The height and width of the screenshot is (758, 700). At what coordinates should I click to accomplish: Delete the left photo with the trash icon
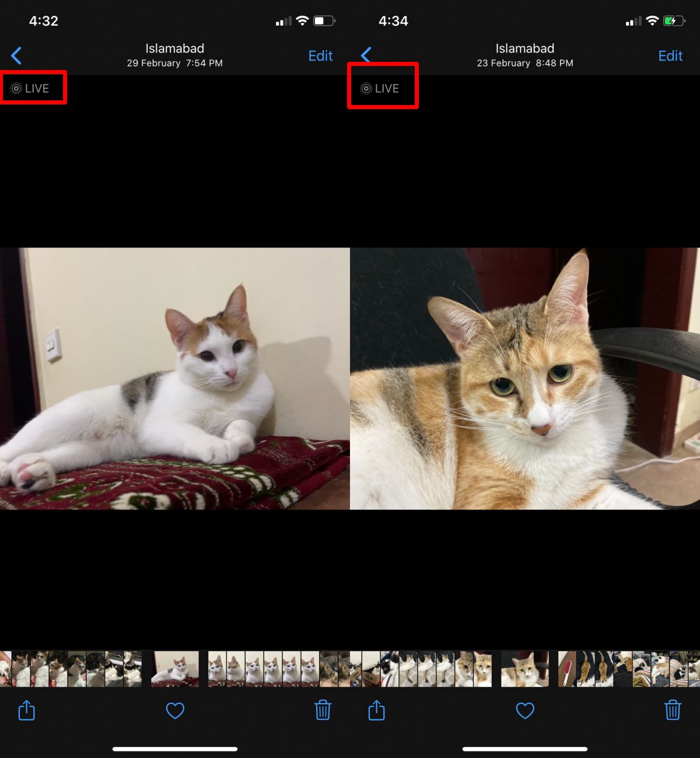pos(323,710)
